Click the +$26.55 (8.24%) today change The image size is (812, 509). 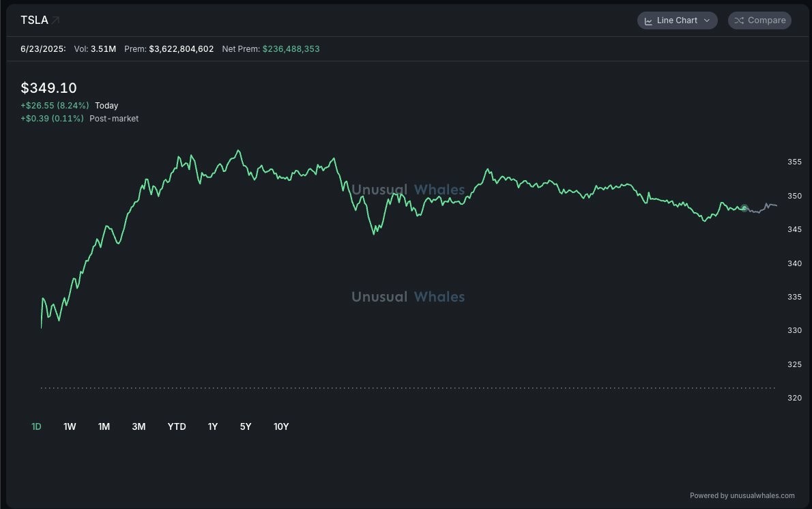(55, 106)
